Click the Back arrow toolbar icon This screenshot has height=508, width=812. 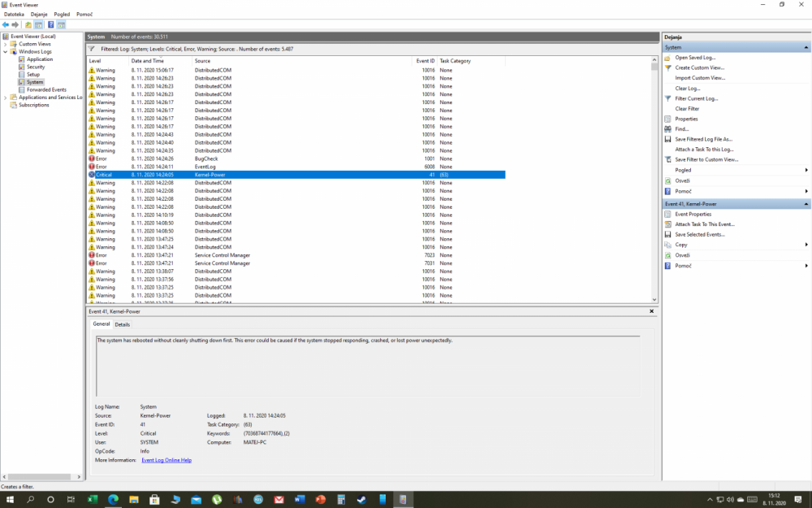(6, 25)
